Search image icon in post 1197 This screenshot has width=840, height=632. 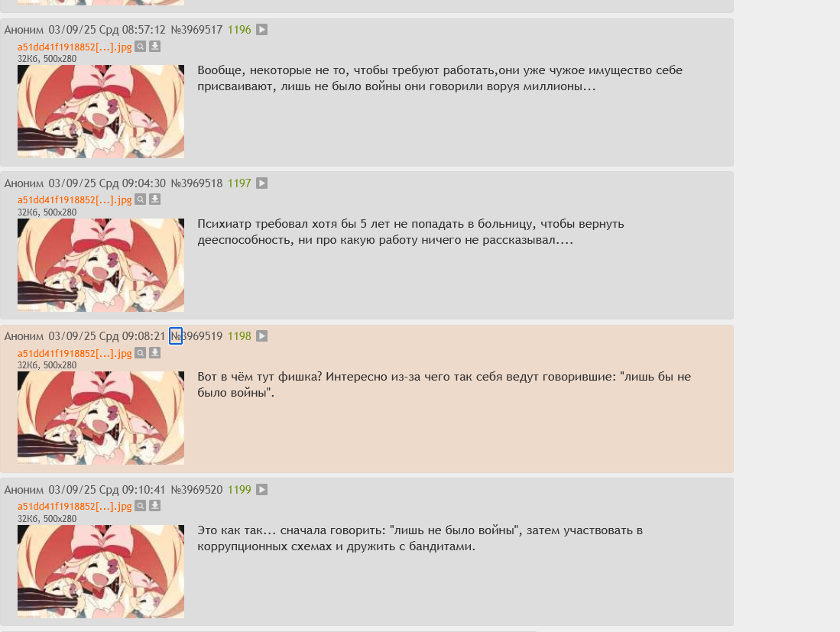click(141, 199)
